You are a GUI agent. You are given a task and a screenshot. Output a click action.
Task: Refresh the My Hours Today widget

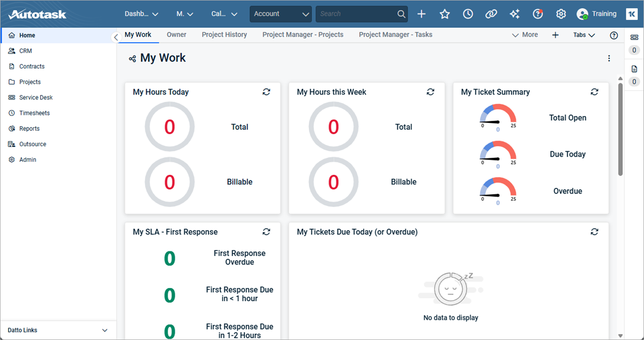pyautogui.click(x=266, y=91)
